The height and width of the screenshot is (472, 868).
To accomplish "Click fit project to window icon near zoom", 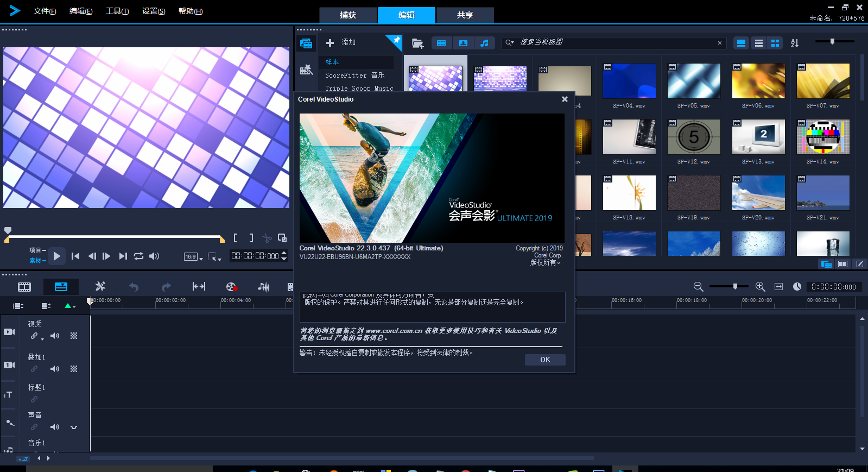I will click(x=778, y=286).
